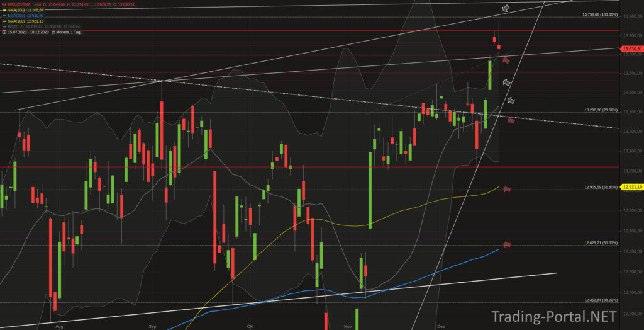Click price axis value 13.100,00
The height and width of the screenshot is (330, 644).
tap(633, 151)
